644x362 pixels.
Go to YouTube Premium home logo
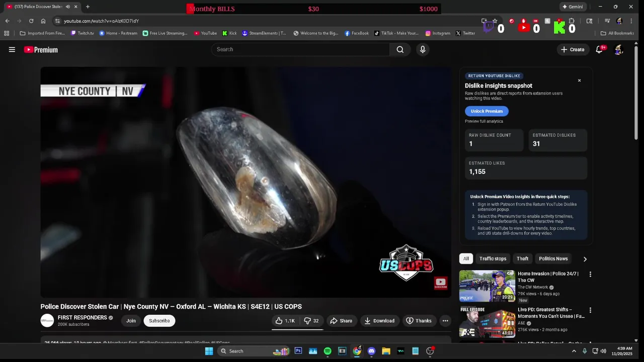41,50
